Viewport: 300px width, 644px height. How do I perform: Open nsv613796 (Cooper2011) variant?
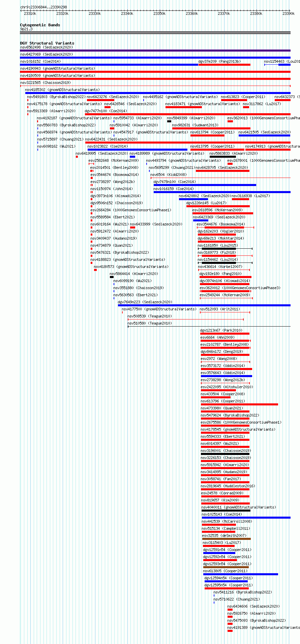223,401
